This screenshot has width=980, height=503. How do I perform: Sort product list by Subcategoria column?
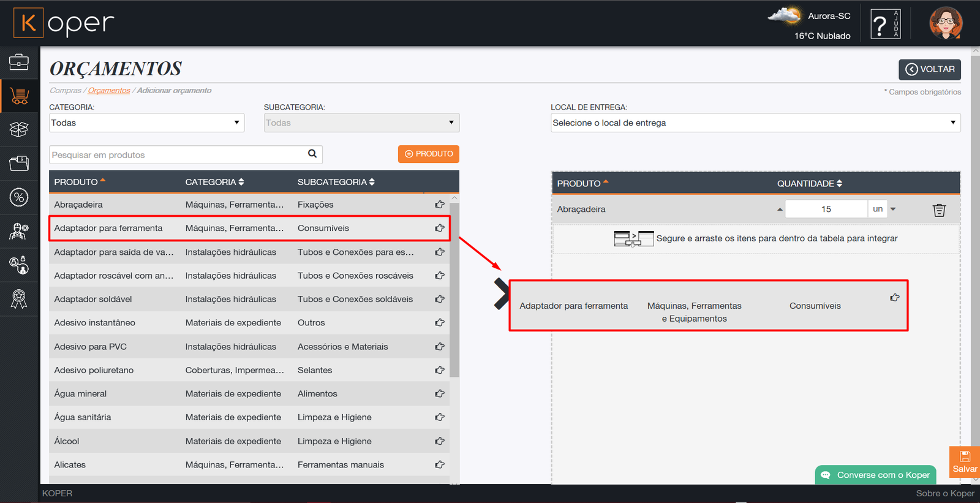336,182
